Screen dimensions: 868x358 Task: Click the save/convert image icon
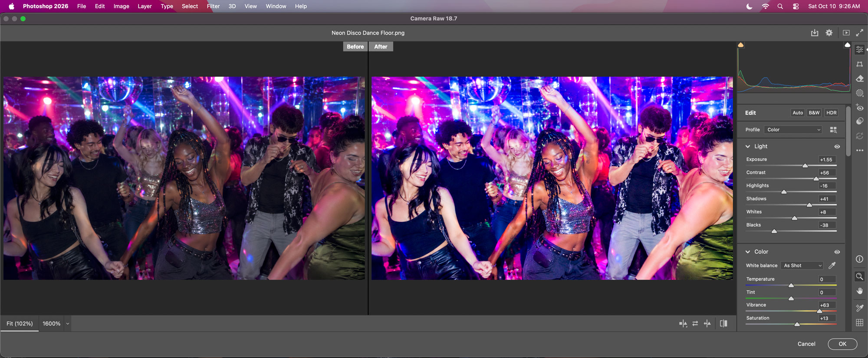tap(815, 33)
